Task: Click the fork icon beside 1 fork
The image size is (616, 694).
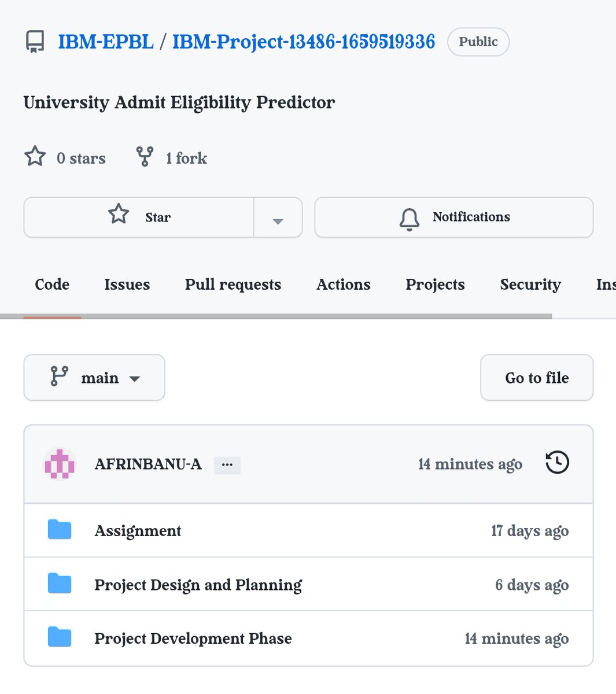Action: 145,156
